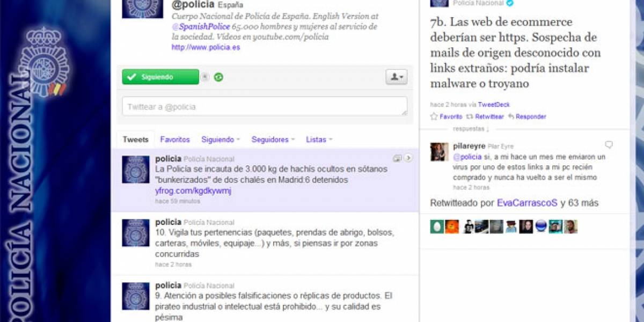
Task: Click the speech bubble icon on pilareyre's reply
Action: coord(609,145)
